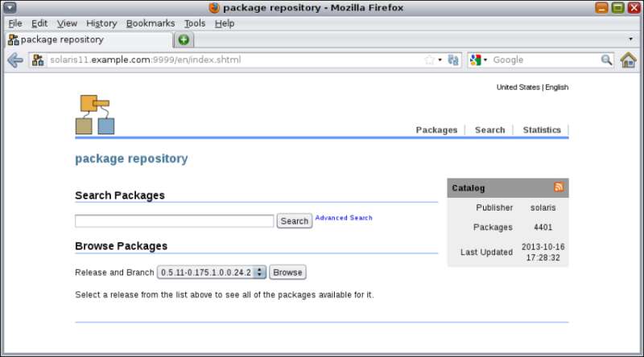The width and height of the screenshot is (644, 357).
Task: Click the packages count 4401
Action: 543,228
